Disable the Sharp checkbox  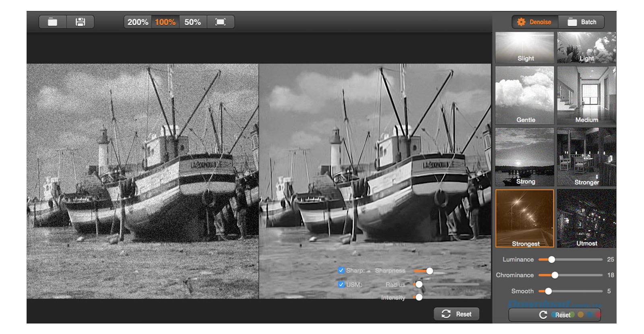pyautogui.click(x=341, y=270)
